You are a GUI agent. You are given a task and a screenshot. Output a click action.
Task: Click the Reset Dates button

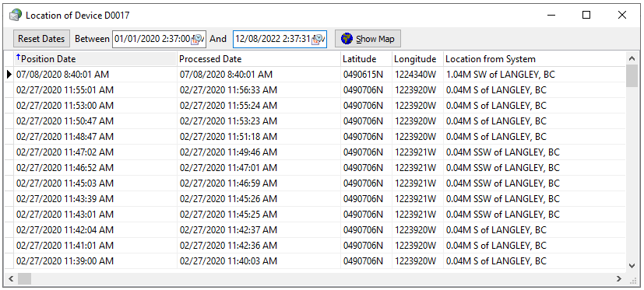(x=41, y=39)
